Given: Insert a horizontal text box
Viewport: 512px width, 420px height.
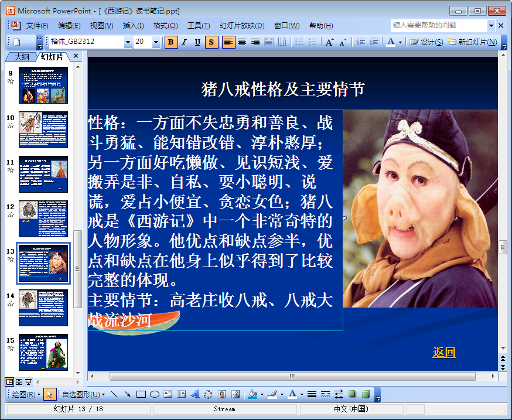Looking at the screenshot, I should pos(168,394).
